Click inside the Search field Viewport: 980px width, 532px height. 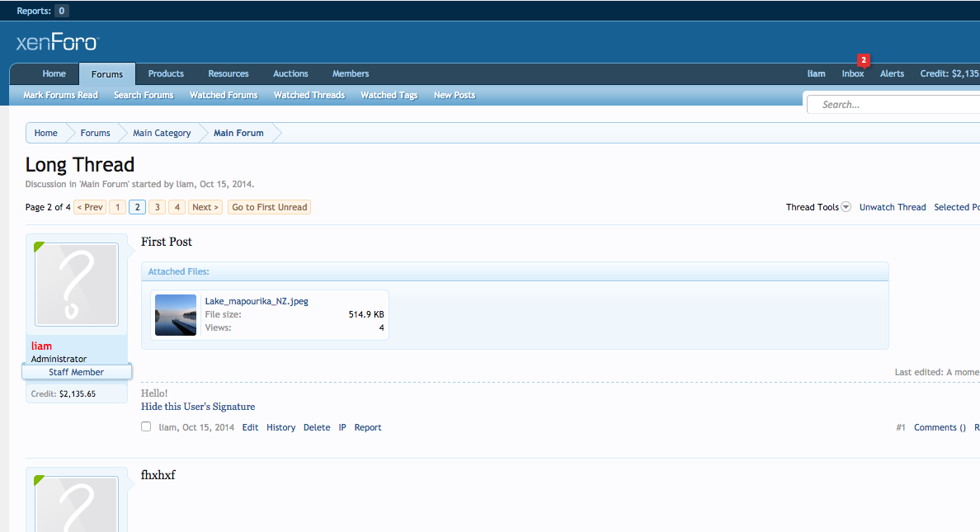[891, 104]
